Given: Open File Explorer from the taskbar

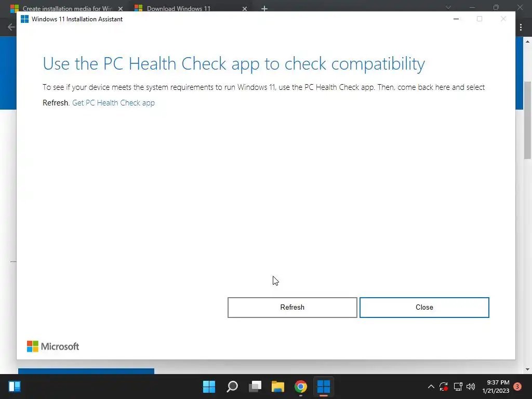Looking at the screenshot, I should pyautogui.click(x=278, y=387).
